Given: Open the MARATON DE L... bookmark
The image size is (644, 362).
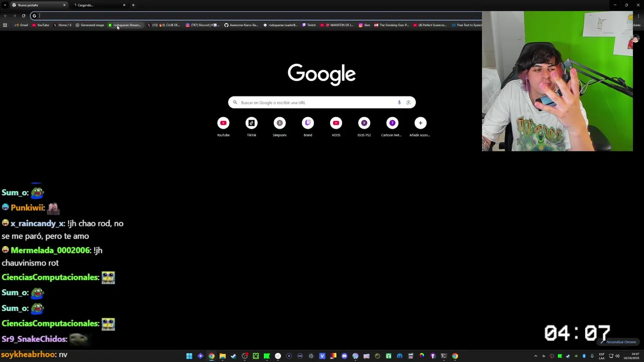Looking at the screenshot, I should [x=337, y=25].
